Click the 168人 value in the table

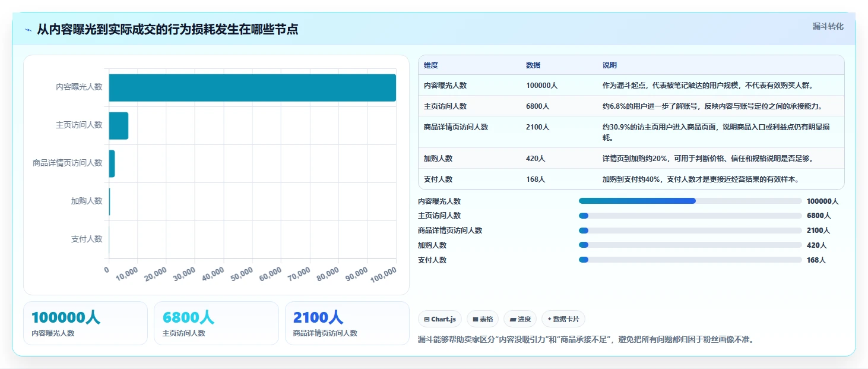[x=536, y=179]
